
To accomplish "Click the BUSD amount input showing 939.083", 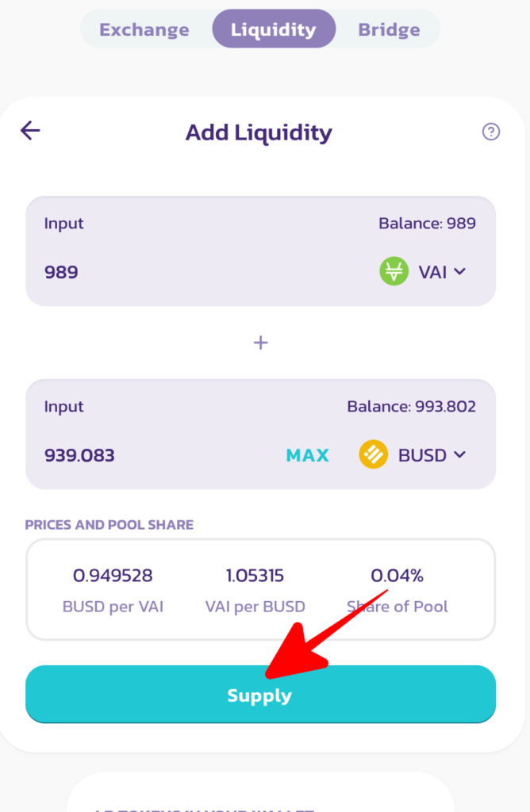I will tap(78, 455).
